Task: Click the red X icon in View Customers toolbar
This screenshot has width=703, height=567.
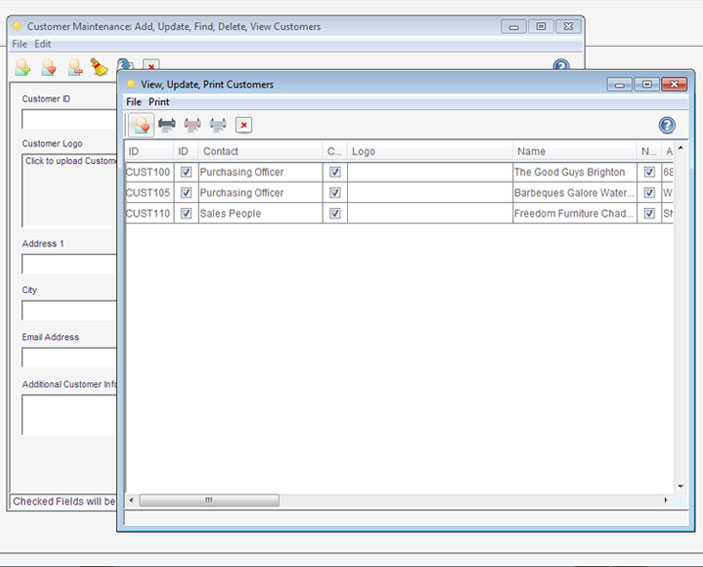Action: pos(243,125)
